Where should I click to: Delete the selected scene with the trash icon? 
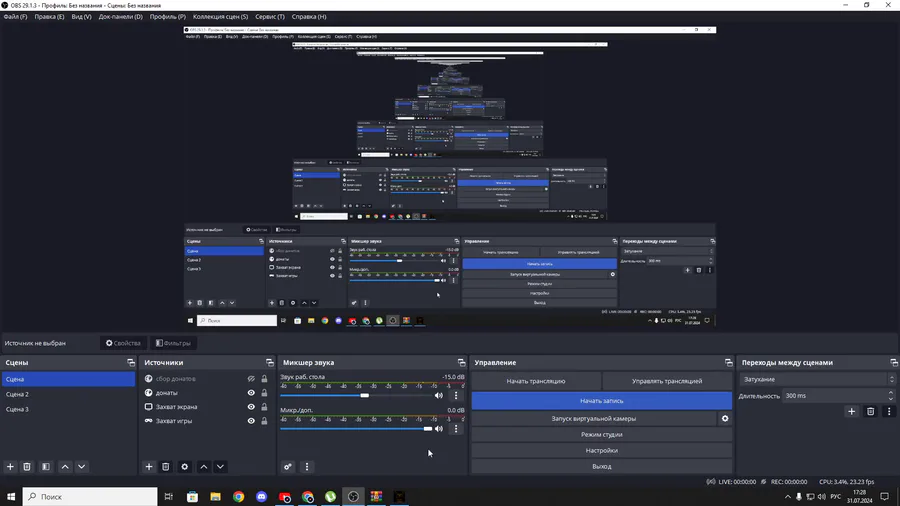(x=27, y=467)
